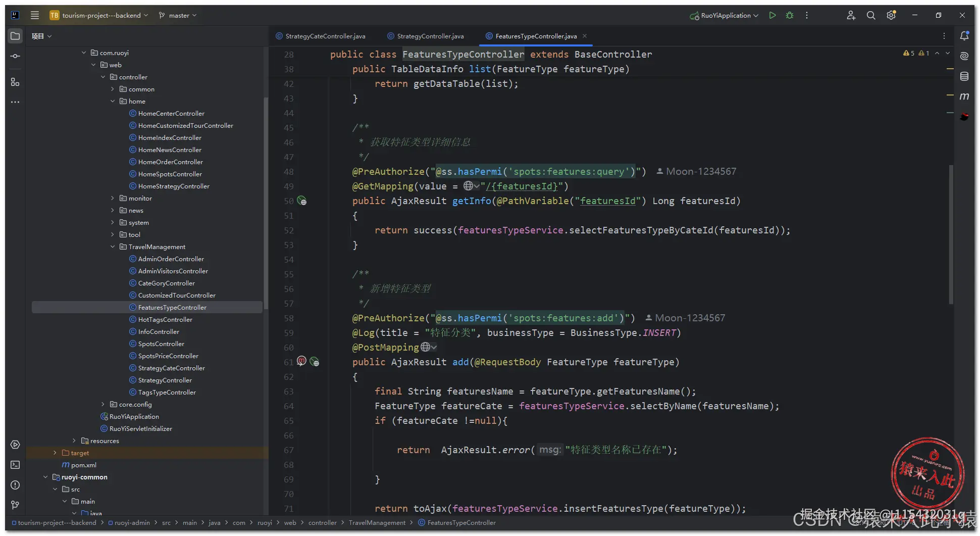Open the Services tool window

pyautogui.click(x=15, y=445)
